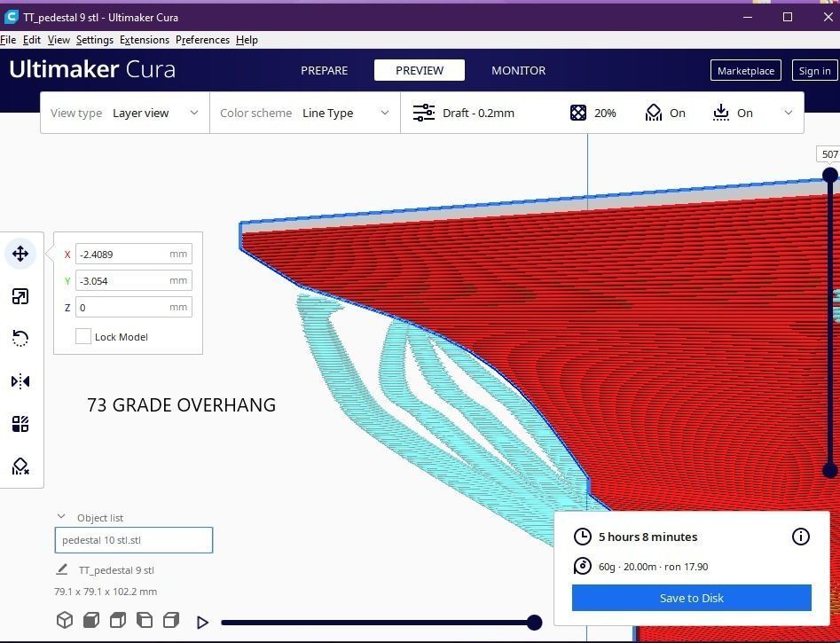
Task: Click the 79.1 x 79.1 x 102.2 mm dimensions
Action: 106,592
